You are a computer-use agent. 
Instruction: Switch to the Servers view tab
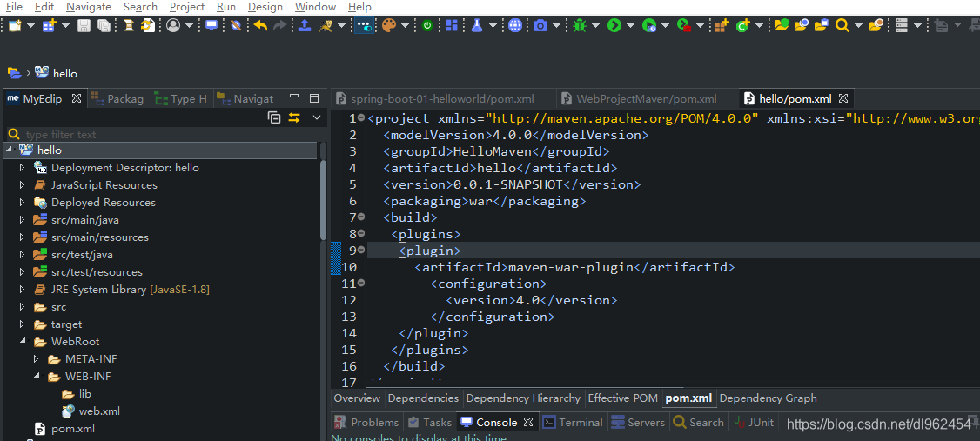click(x=638, y=422)
